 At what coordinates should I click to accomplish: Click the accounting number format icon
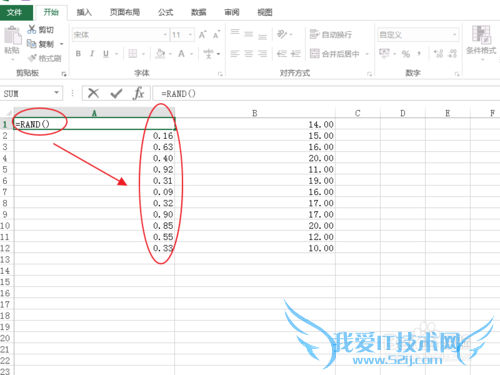click(x=384, y=53)
